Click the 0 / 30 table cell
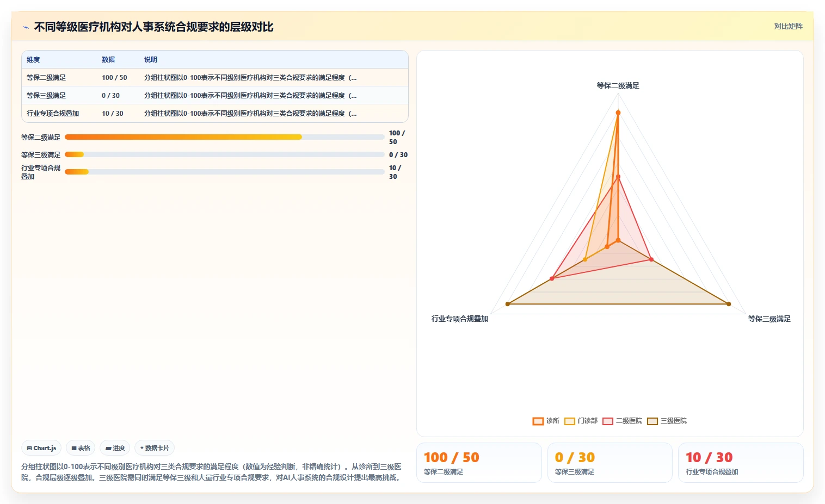This screenshot has height=504, width=825. click(x=110, y=96)
